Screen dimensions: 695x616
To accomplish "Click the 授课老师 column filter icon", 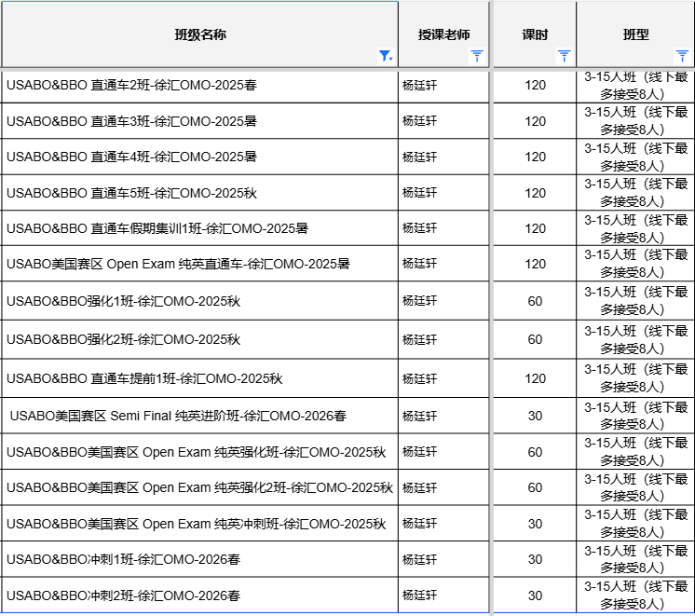I will [x=477, y=56].
